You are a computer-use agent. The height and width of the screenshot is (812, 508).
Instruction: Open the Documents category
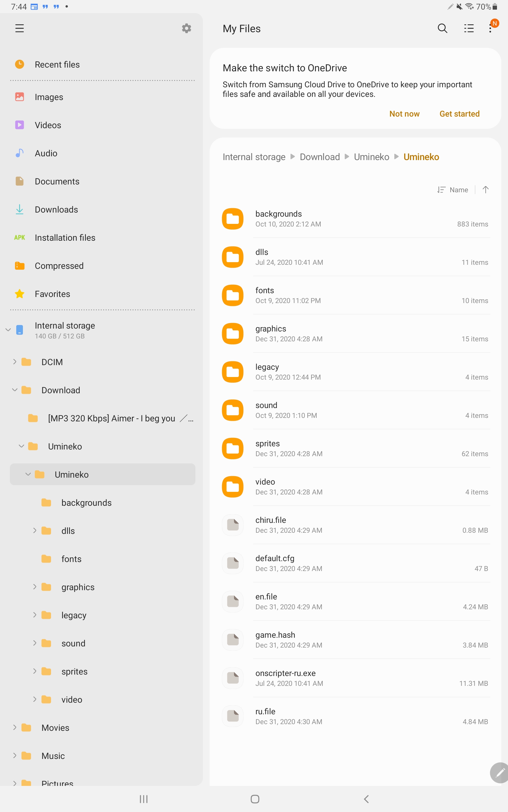102,182
